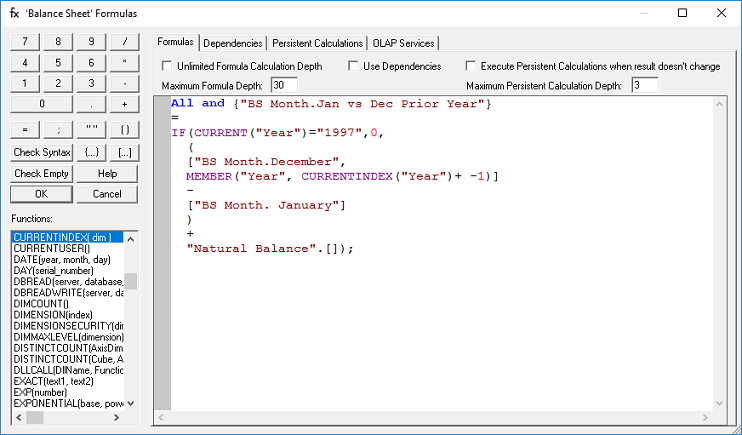The width and height of the screenshot is (742, 435).
Task: Select CURRENTINDEX( dim ) function
Action: coord(68,237)
